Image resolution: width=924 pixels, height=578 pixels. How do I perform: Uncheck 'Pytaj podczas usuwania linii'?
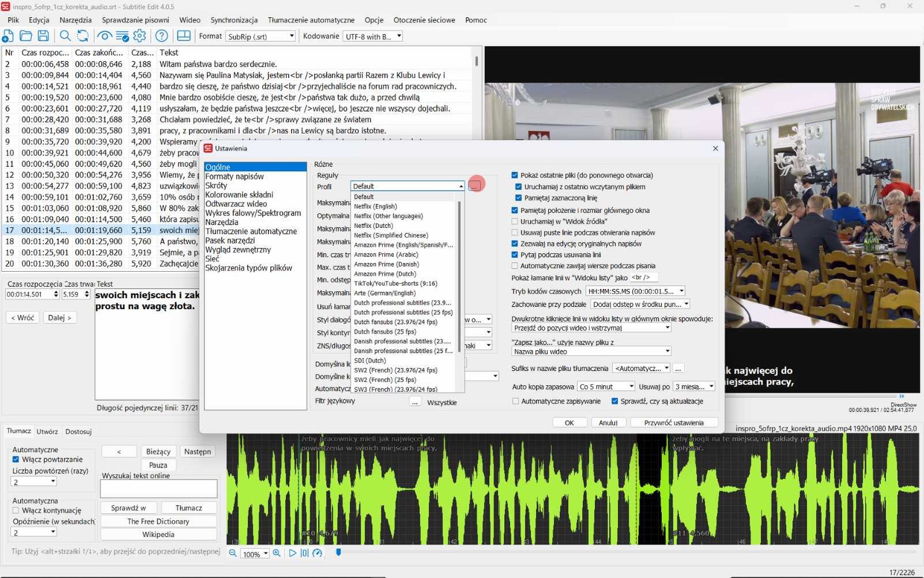515,254
